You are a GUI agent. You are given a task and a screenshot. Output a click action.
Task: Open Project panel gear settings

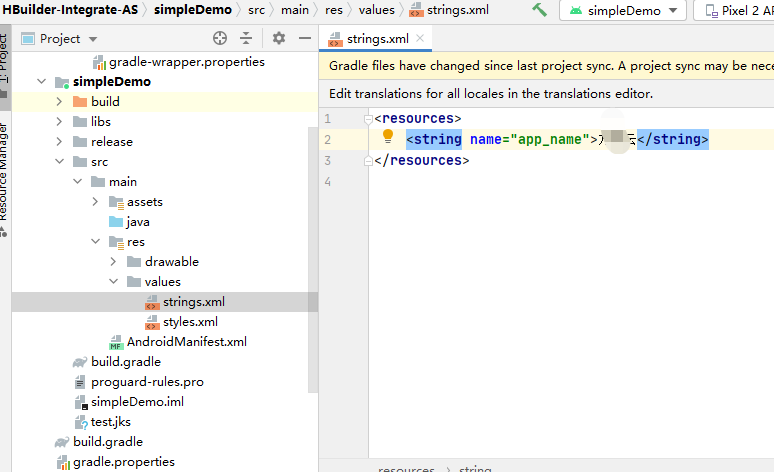pos(279,38)
